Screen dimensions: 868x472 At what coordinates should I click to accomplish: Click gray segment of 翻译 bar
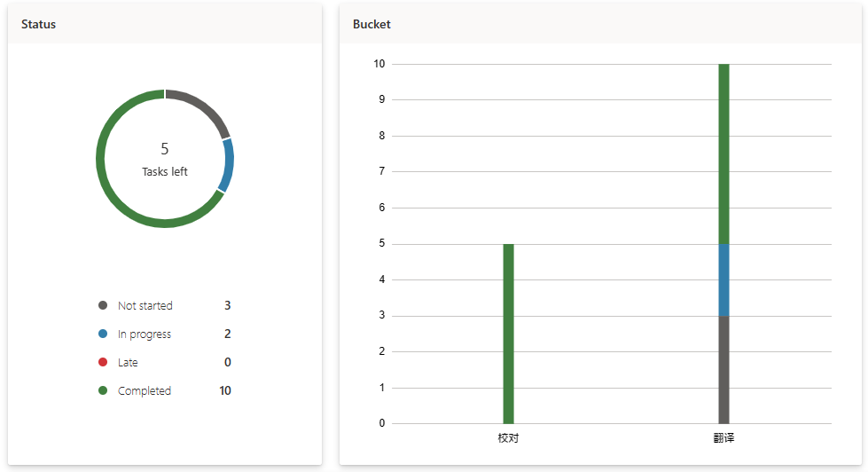(723, 369)
